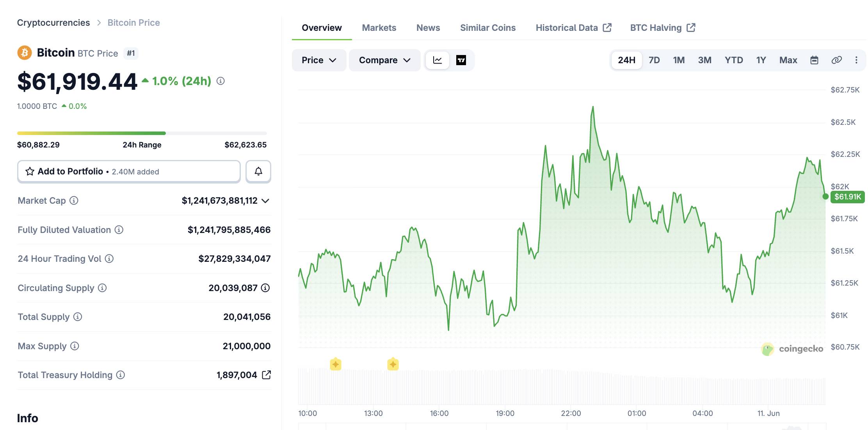Open the 24h price change info icon
This screenshot has height=430, width=868.
click(x=221, y=81)
